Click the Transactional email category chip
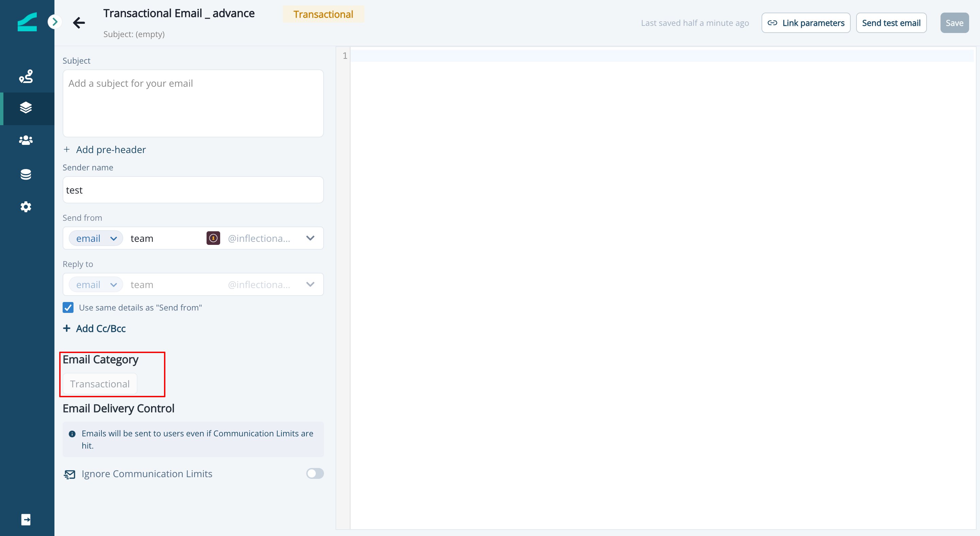980x536 pixels. click(100, 384)
